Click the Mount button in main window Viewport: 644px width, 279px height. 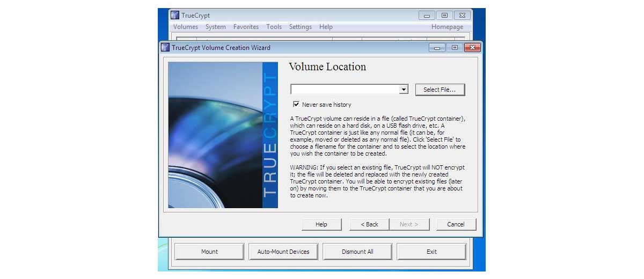point(209,252)
